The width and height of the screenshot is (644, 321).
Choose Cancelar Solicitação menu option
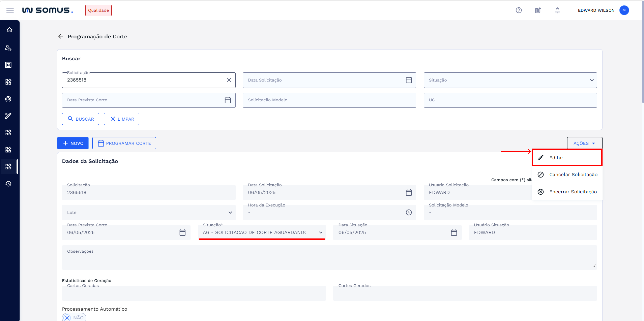click(x=573, y=175)
